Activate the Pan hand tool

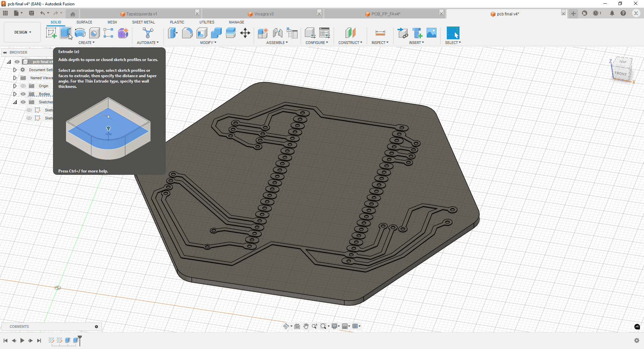coord(306,326)
